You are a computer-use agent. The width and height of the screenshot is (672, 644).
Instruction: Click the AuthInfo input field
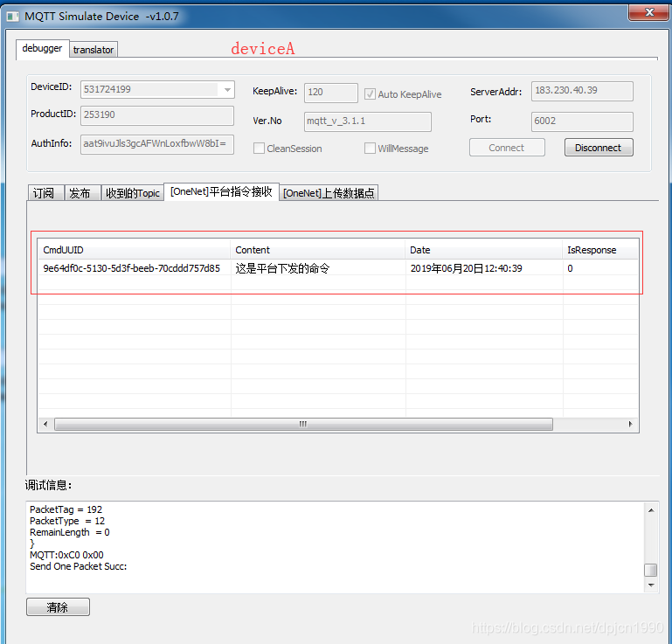[156, 144]
